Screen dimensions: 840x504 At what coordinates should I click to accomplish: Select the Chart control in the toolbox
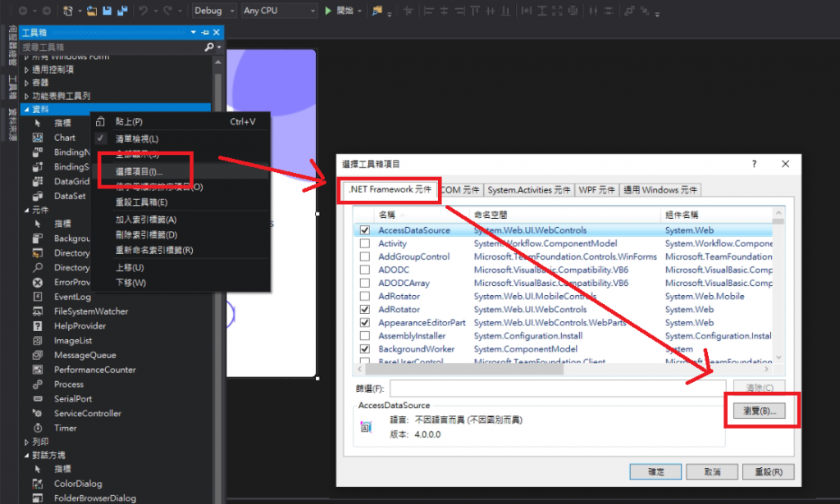tap(64, 137)
